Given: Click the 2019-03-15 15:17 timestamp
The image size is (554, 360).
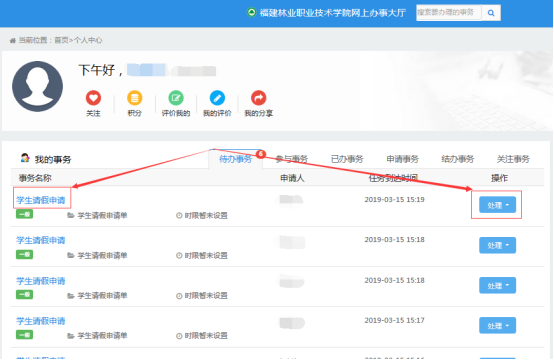Looking at the screenshot, I should tap(394, 320).
